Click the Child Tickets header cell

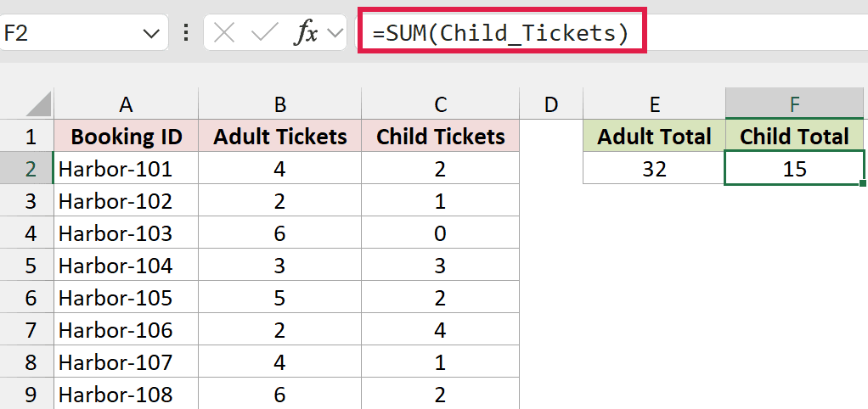[x=440, y=136]
